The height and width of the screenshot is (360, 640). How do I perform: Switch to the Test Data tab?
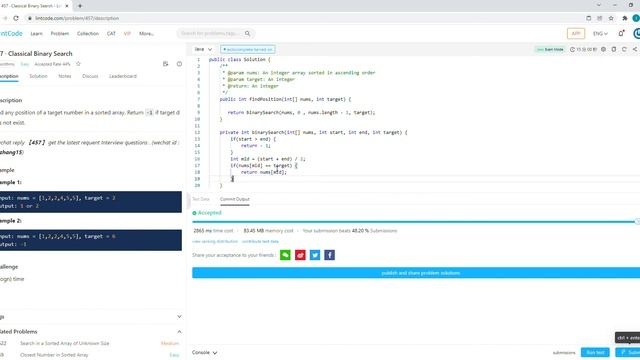pyautogui.click(x=201, y=199)
